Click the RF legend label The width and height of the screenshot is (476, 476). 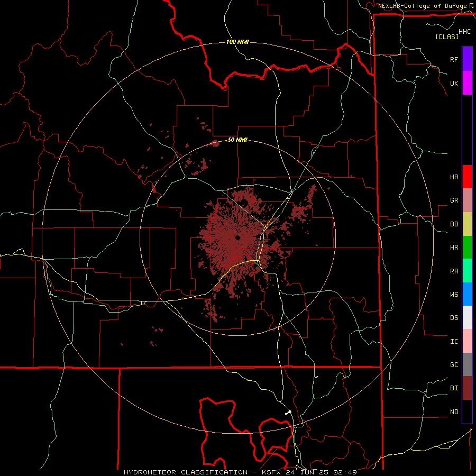coord(454,59)
